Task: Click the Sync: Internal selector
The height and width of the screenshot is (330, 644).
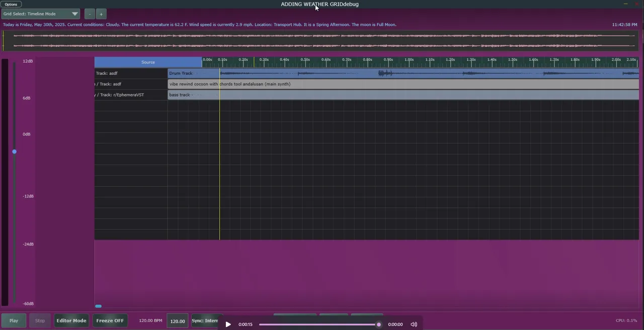Action: click(x=205, y=320)
